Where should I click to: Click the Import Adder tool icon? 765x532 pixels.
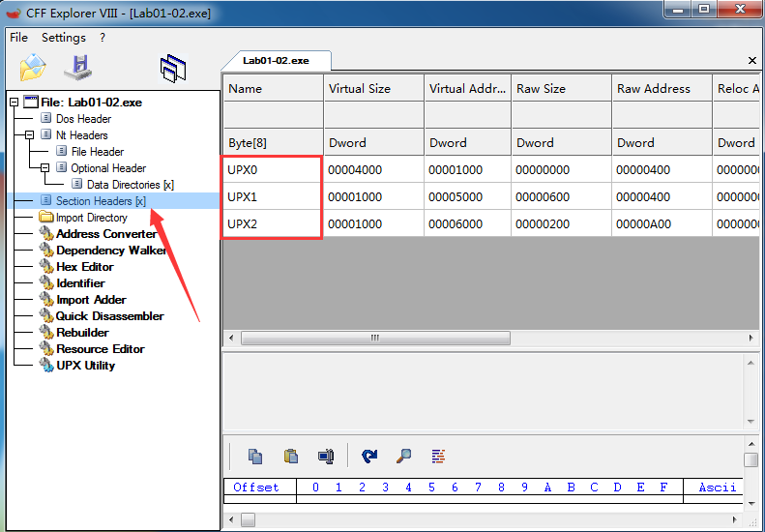coord(46,300)
